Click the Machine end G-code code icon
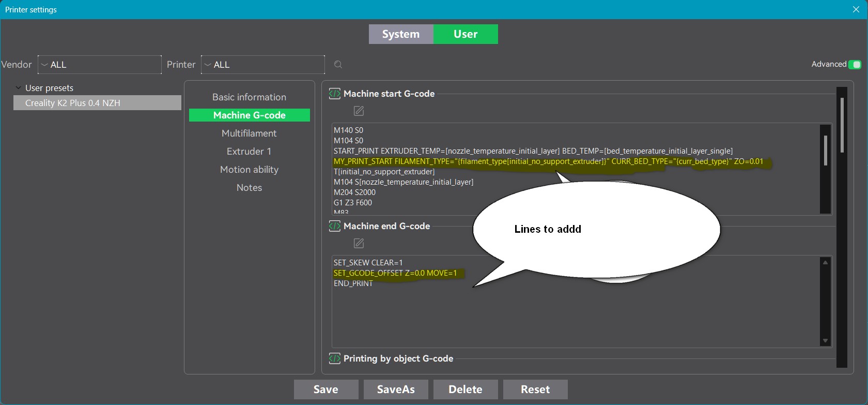This screenshot has width=868, height=405. click(x=335, y=226)
